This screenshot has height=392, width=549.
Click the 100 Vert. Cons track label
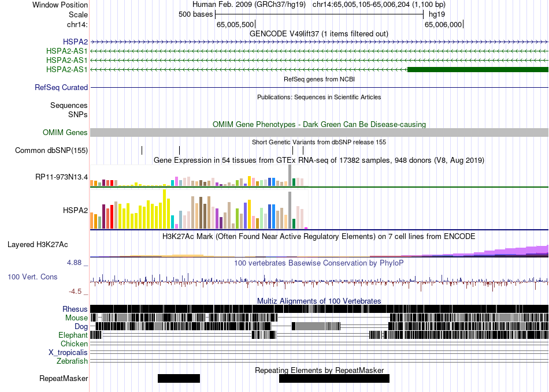coord(32,277)
